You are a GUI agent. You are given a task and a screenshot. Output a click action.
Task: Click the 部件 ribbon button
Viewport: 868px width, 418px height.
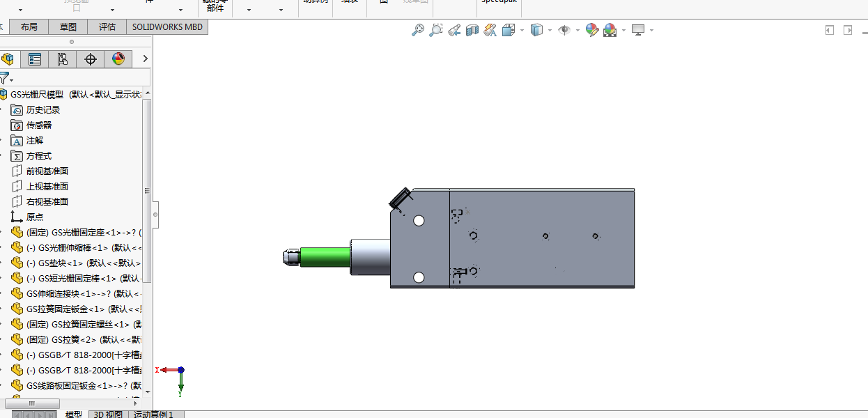click(215, 8)
